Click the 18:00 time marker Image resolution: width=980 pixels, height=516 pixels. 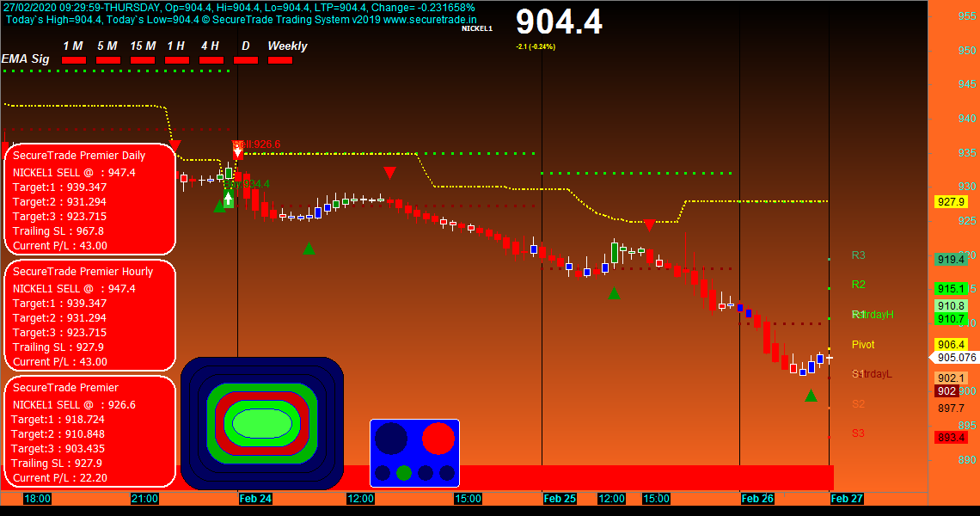tap(37, 499)
